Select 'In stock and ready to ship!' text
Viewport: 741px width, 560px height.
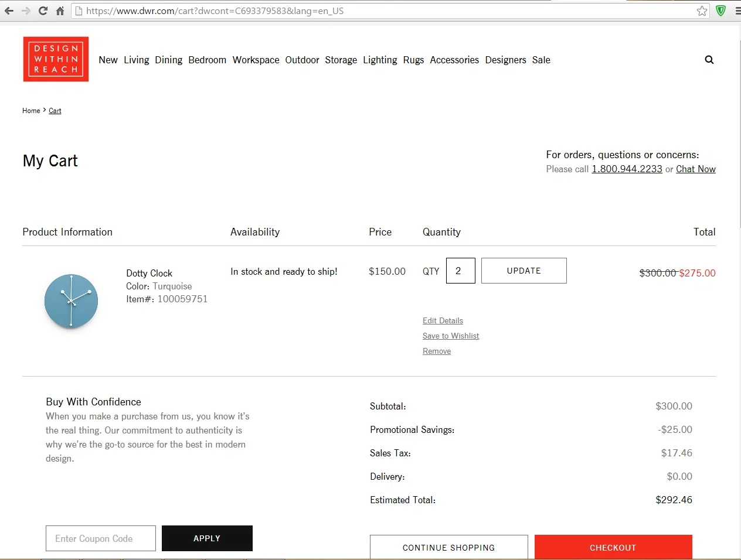(284, 271)
